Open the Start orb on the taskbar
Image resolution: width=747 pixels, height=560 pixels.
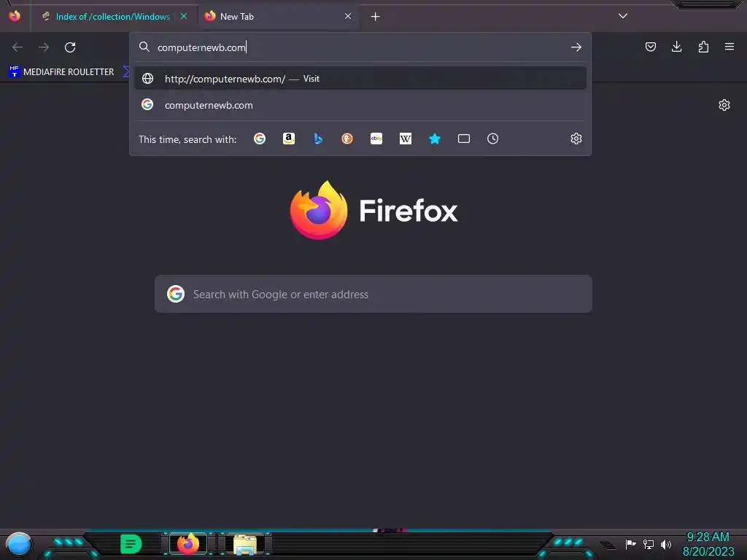(x=18, y=545)
